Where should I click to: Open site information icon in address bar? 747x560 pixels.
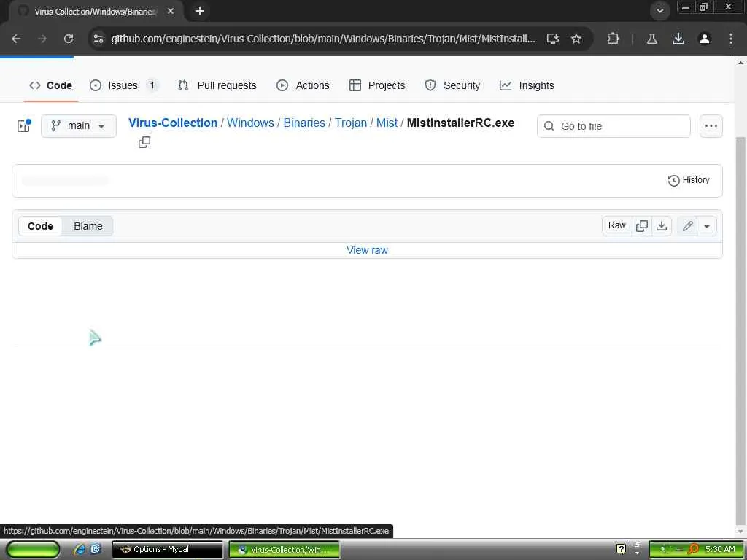click(x=98, y=39)
